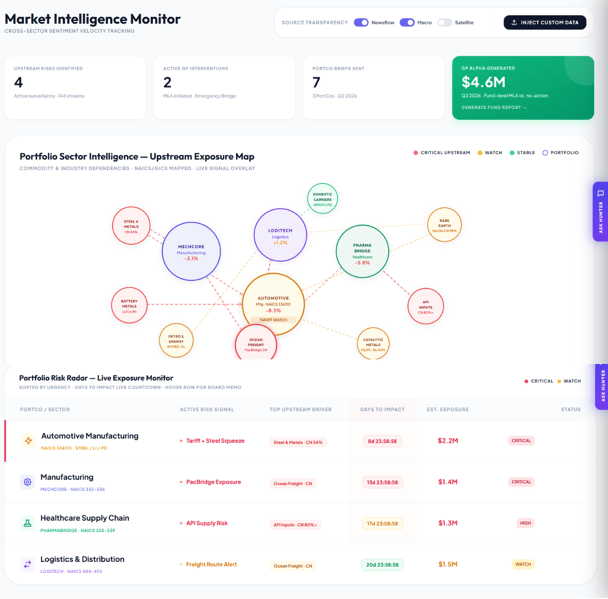Sort by Est. Exposure column header
Viewport: 608px width, 599px height.
(448, 409)
